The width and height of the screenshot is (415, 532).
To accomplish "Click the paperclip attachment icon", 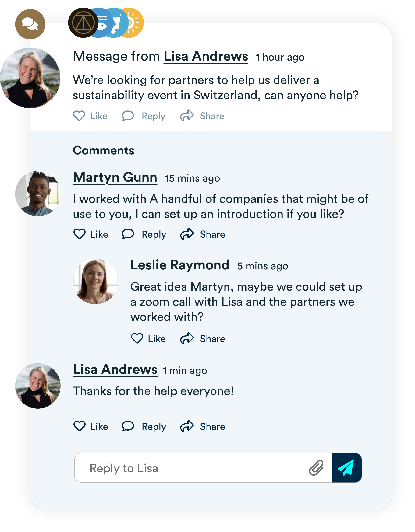I will [316, 468].
